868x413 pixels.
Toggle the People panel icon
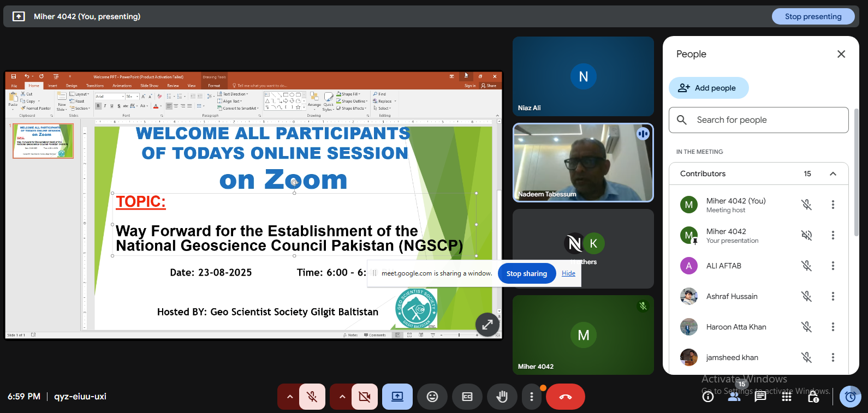click(x=734, y=397)
